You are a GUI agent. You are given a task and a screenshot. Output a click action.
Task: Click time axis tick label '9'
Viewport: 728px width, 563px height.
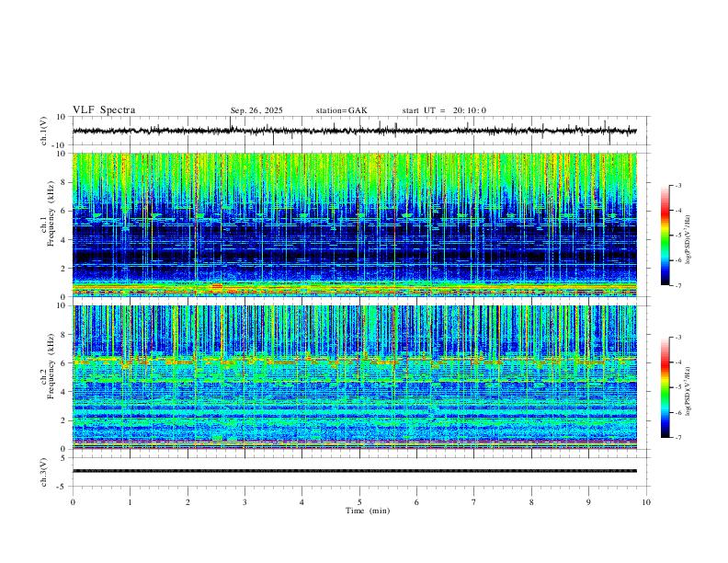tap(588, 502)
